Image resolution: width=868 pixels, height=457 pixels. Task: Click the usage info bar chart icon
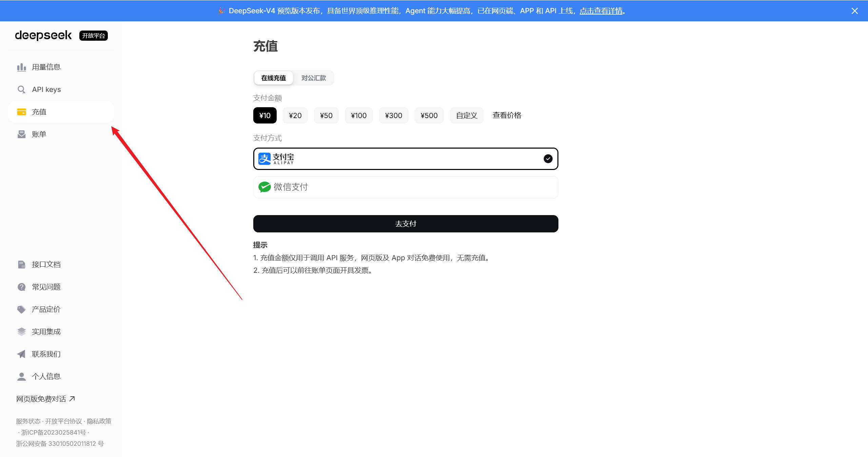point(21,67)
